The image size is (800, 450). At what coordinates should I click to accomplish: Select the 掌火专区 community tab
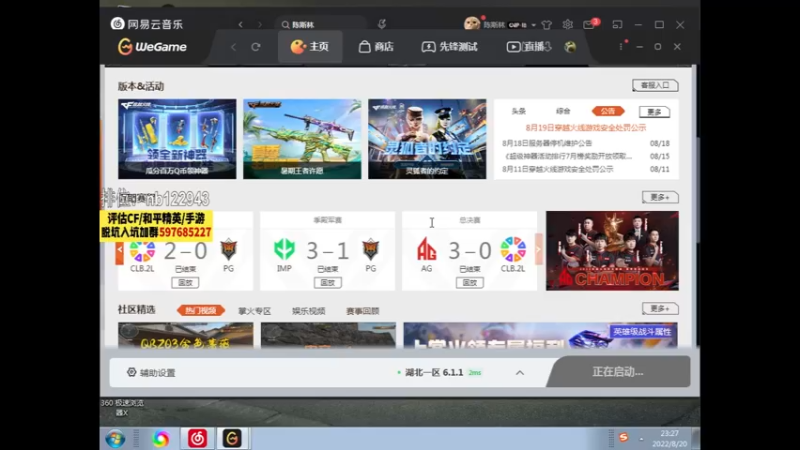(254, 311)
